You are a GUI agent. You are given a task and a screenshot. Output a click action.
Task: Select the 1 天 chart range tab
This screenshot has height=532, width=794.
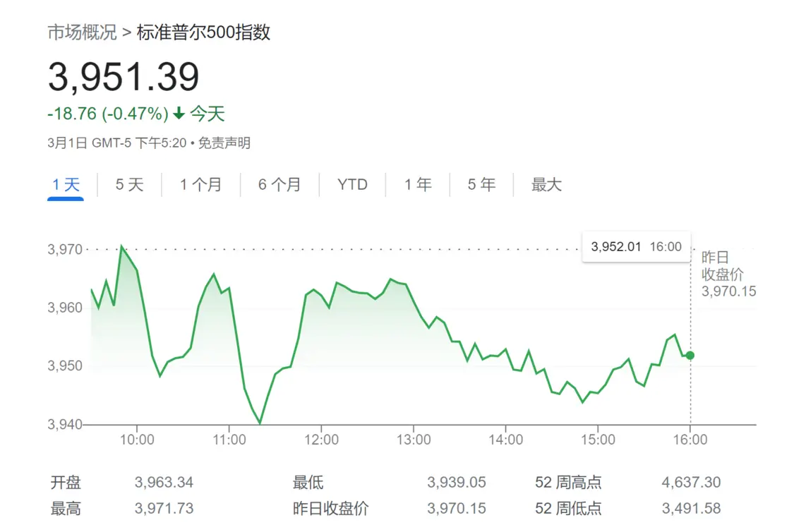coord(66,185)
